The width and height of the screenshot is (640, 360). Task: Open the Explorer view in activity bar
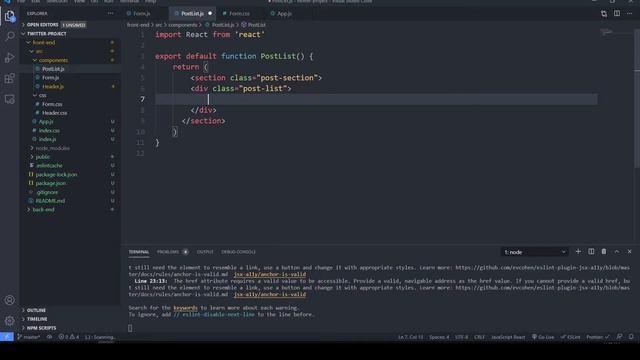point(9,16)
